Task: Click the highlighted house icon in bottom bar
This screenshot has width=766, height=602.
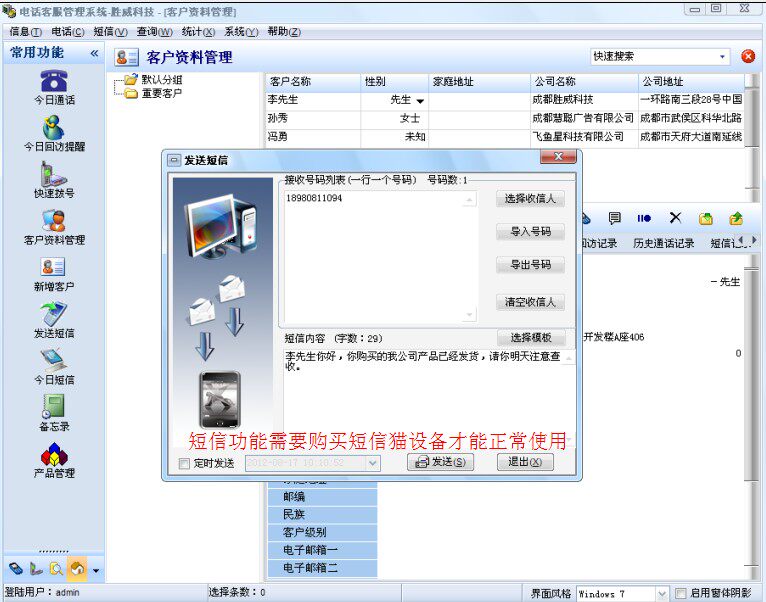Action: [x=77, y=569]
